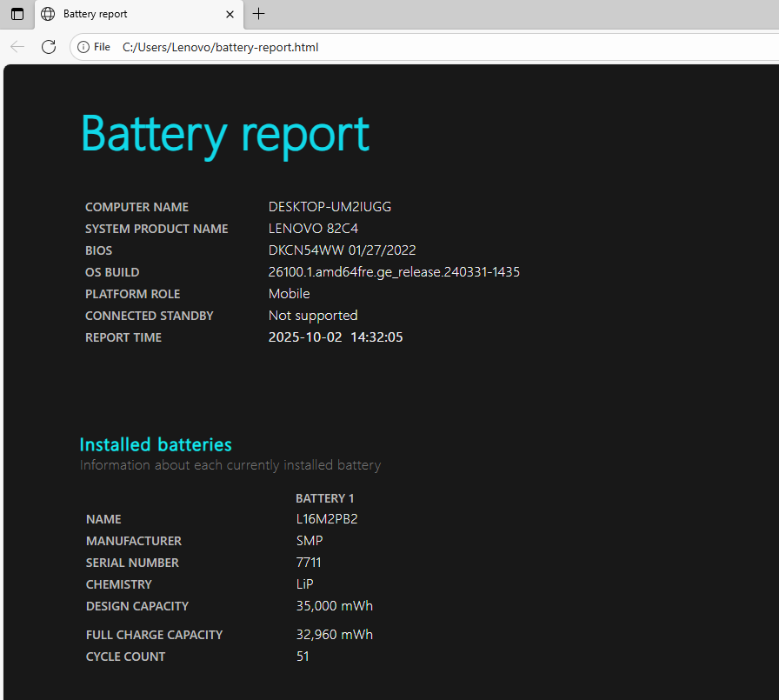Open a new tab with the plus button
Image resolution: width=779 pixels, height=700 pixels.
[x=258, y=14]
